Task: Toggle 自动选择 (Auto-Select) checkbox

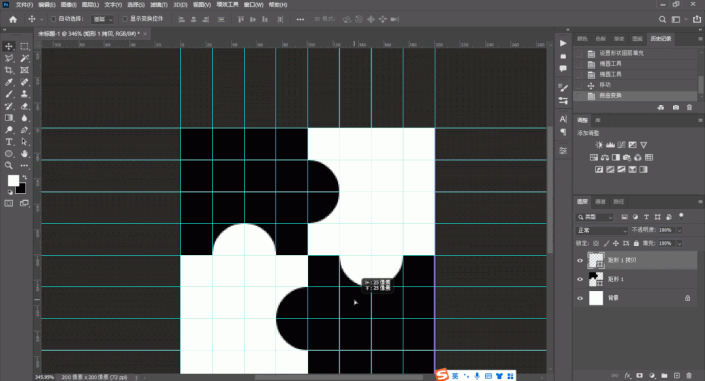Action: (x=53, y=19)
